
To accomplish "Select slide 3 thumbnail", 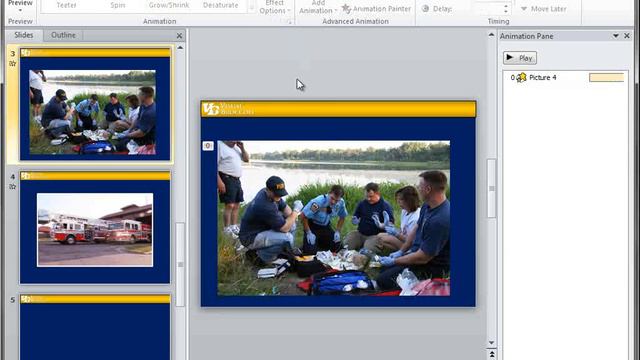I will pos(95,104).
